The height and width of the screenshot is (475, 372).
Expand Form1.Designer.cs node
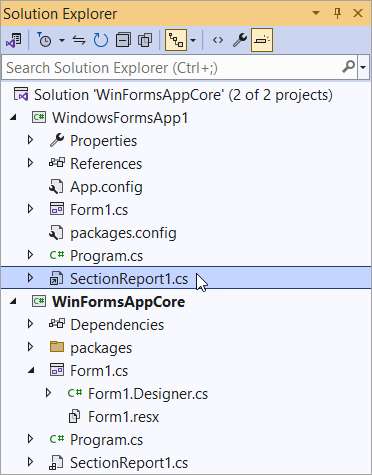coord(48,393)
